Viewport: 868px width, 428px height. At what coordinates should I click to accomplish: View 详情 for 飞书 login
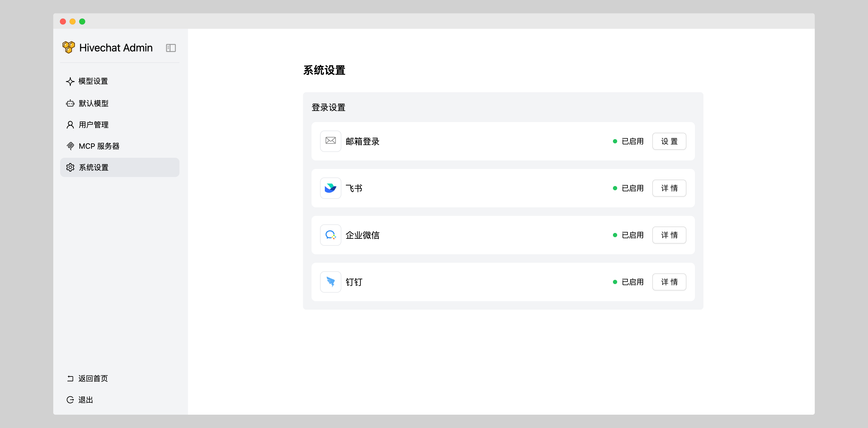[669, 188]
